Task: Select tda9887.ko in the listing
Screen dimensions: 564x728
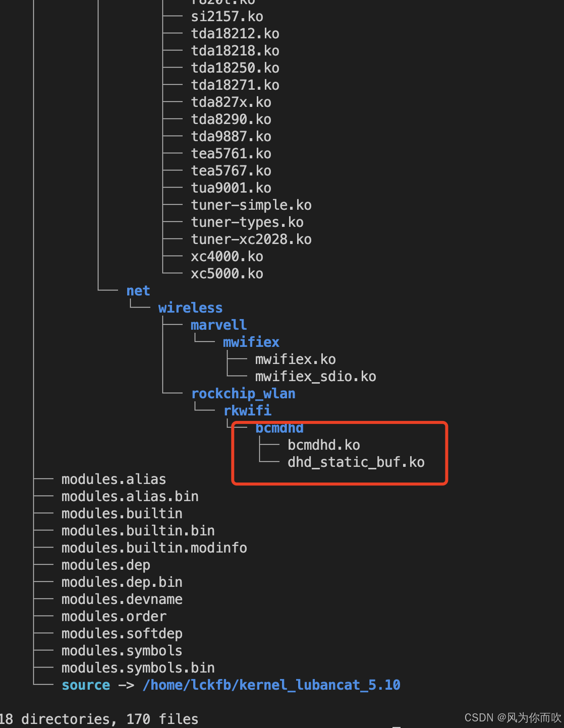Action: 231,137
